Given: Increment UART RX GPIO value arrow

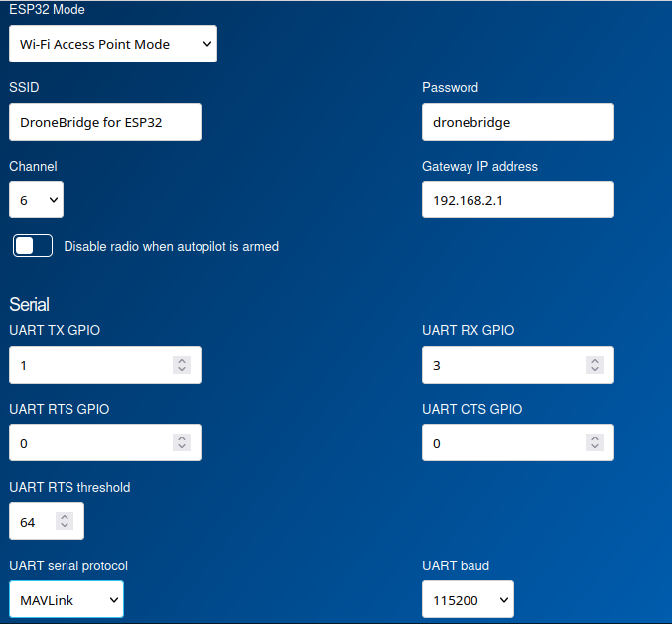Looking at the screenshot, I should point(595,360).
